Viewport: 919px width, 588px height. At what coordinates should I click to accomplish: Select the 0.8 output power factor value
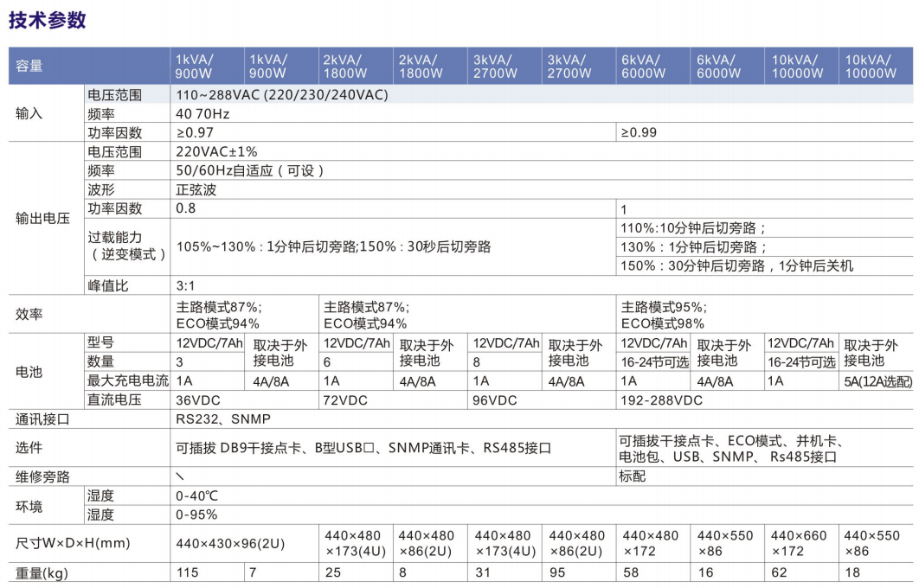[186, 208]
